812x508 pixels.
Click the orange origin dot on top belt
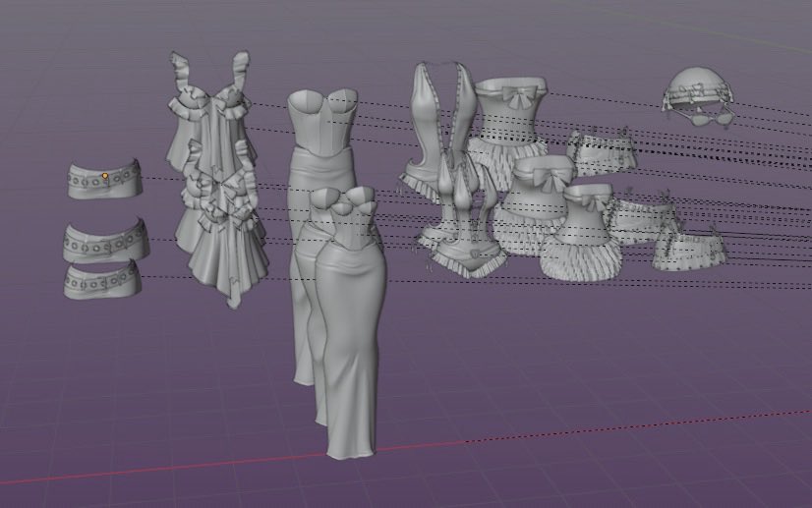click(105, 176)
